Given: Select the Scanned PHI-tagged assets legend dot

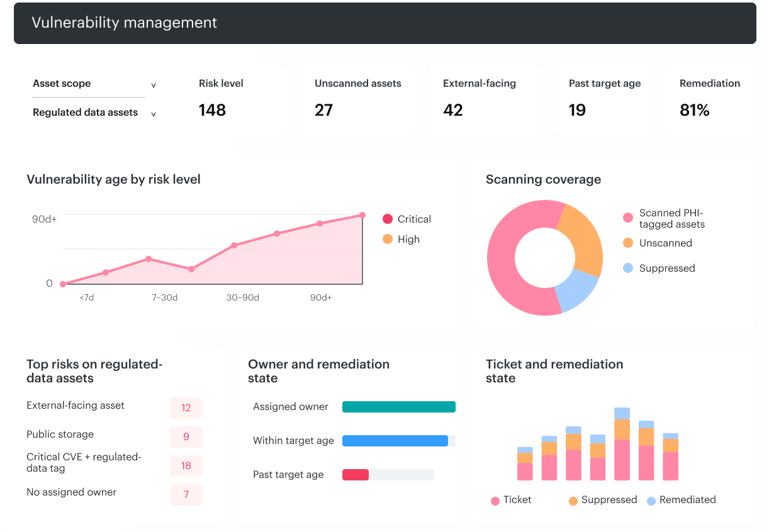Looking at the screenshot, I should (628, 218).
